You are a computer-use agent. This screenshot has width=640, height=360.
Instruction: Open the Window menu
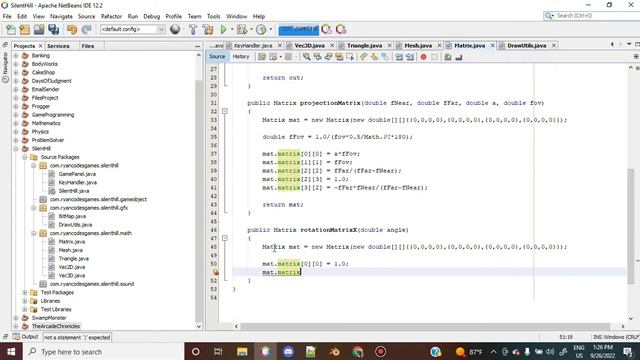click(236, 16)
